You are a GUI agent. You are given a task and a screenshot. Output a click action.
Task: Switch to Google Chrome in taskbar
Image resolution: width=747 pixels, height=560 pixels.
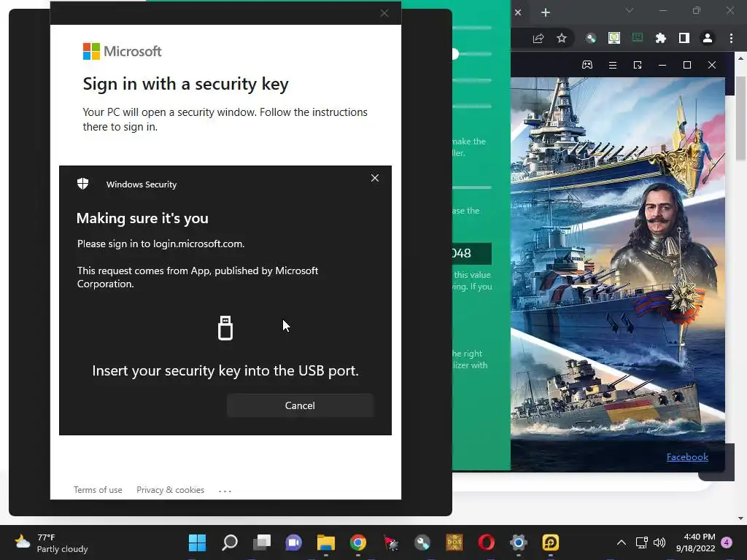tap(357, 542)
